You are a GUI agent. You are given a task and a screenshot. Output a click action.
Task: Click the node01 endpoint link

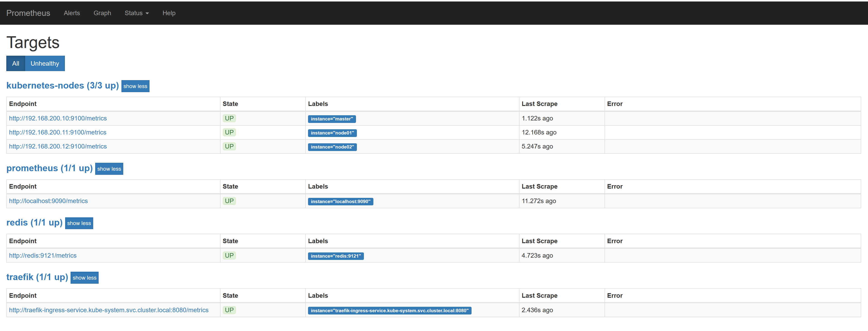point(58,132)
